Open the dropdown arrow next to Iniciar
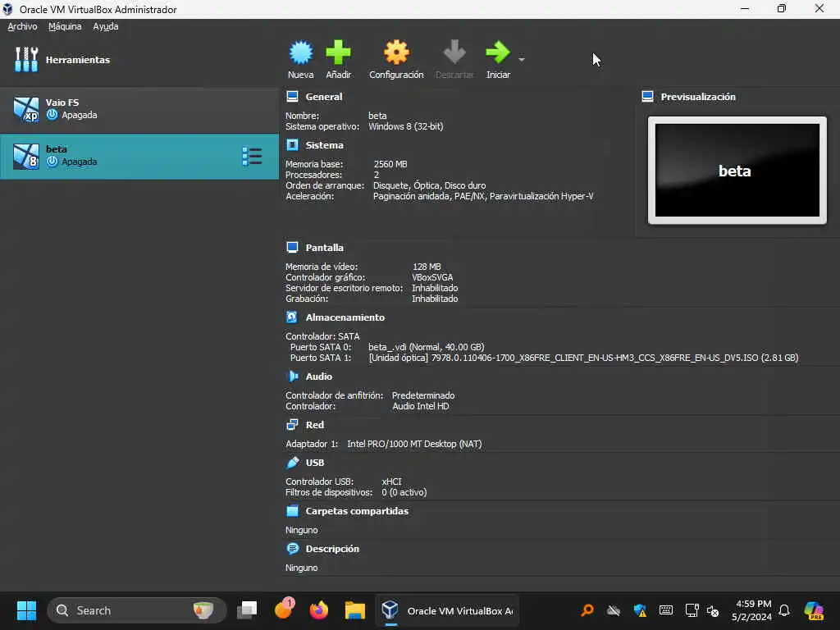This screenshot has height=630, width=840. click(x=522, y=59)
